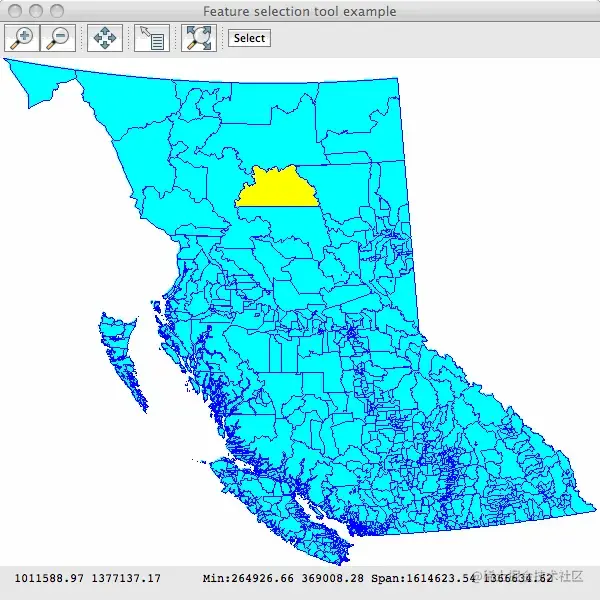
Task: Click the Select button in toolbar
Action: pyautogui.click(x=249, y=38)
